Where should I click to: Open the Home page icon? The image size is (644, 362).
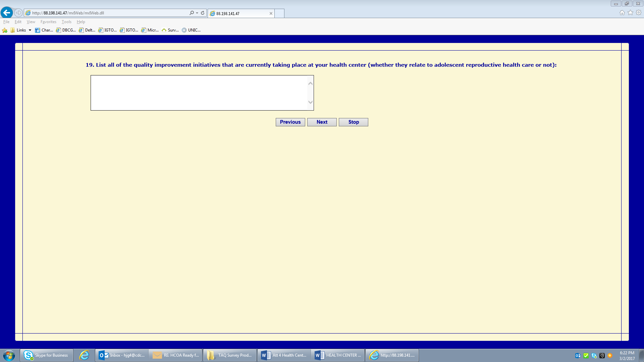[x=622, y=13]
